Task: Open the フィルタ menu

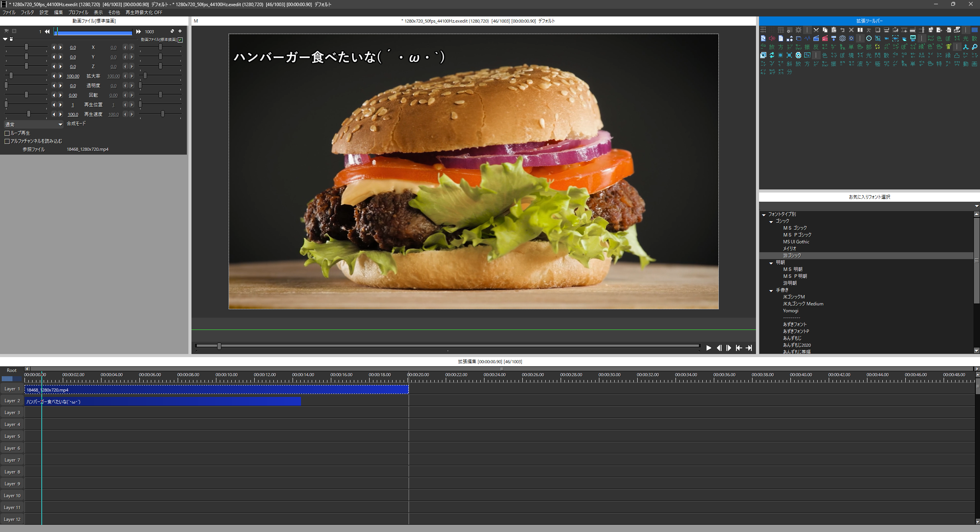Action: 27,12
